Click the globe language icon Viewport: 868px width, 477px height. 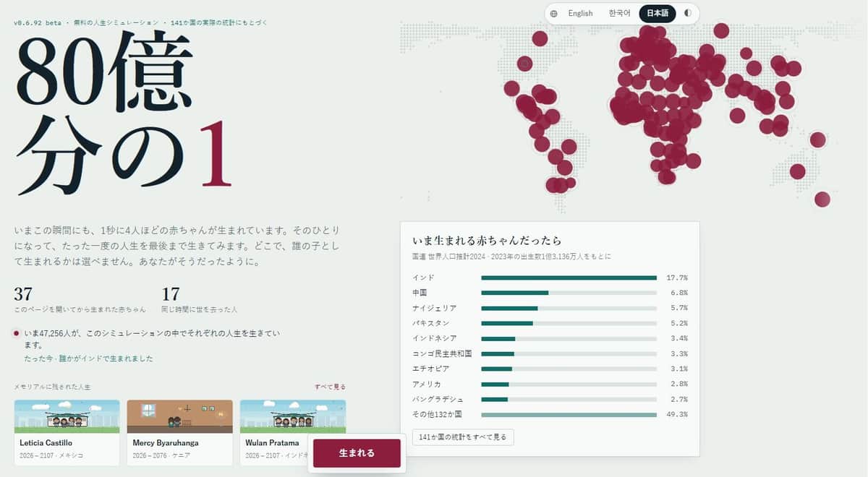click(553, 13)
